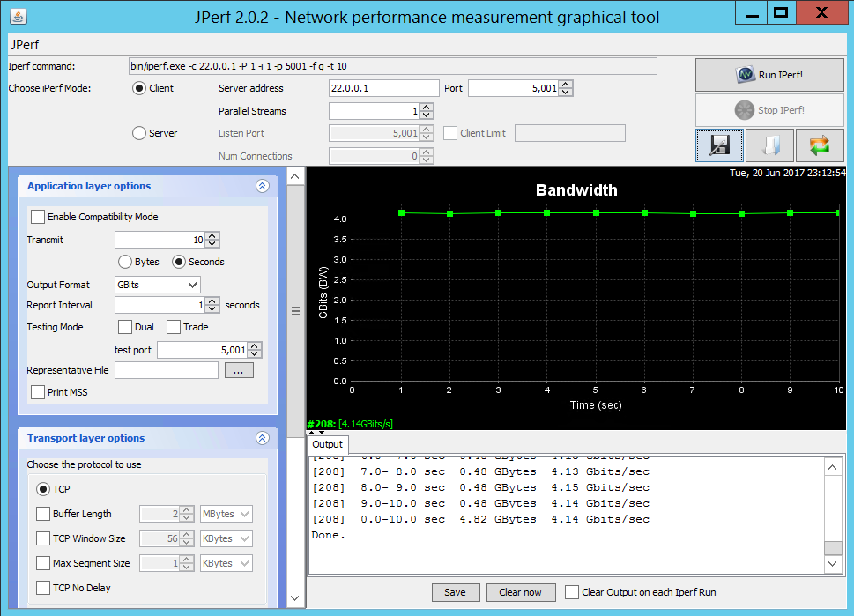Click the Java icon in title bar
The height and width of the screenshot is (616, 854).
(x=19, y=17)
